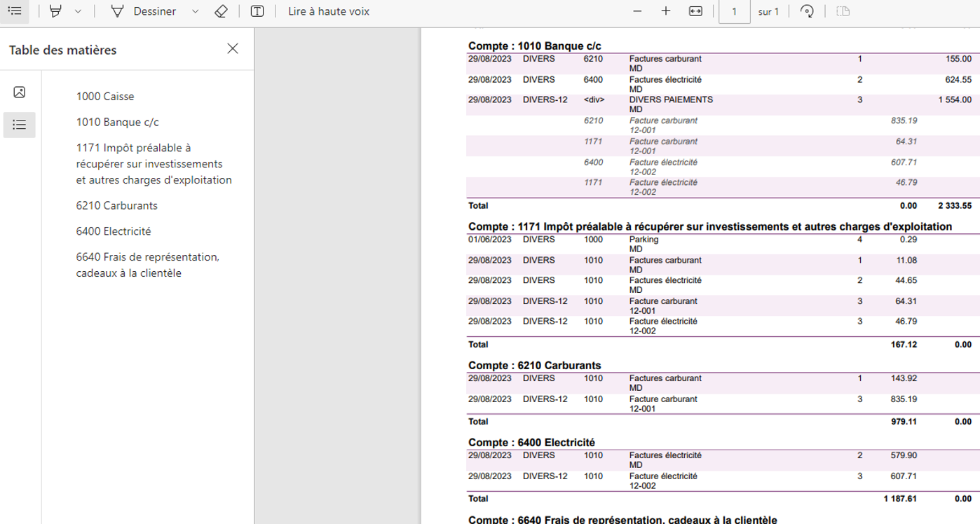Switch to the outline list view in sidebar
Image resolution: width=980 pixels, height=524 pixels.
(20, 125)
